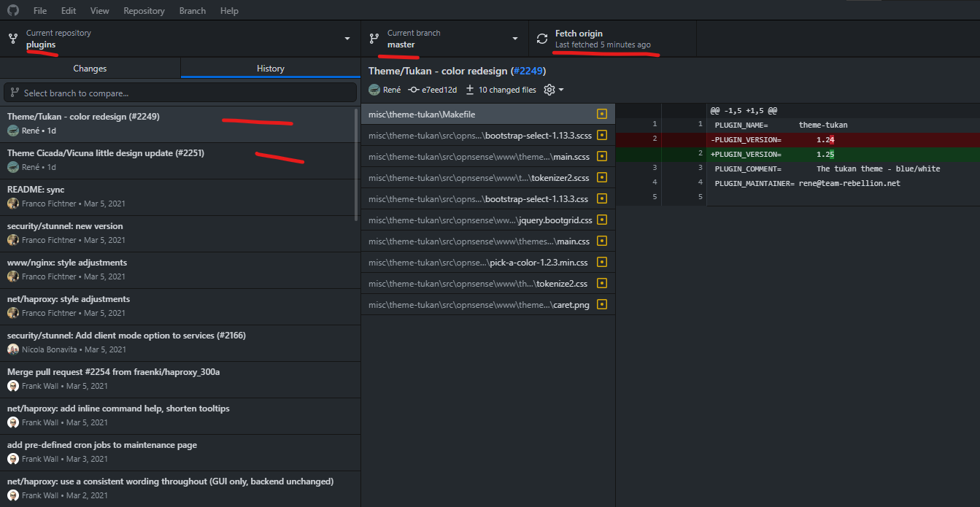Click Nicola Bonavita avatar in history
This screenshot has width=980, height=507.
[13, 349]
